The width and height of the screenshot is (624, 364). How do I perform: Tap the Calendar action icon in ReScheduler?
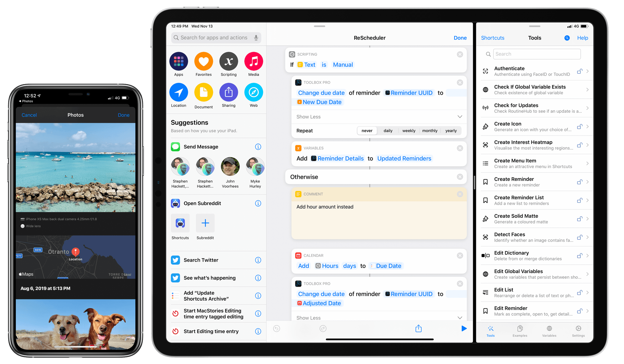pos(297,255)
